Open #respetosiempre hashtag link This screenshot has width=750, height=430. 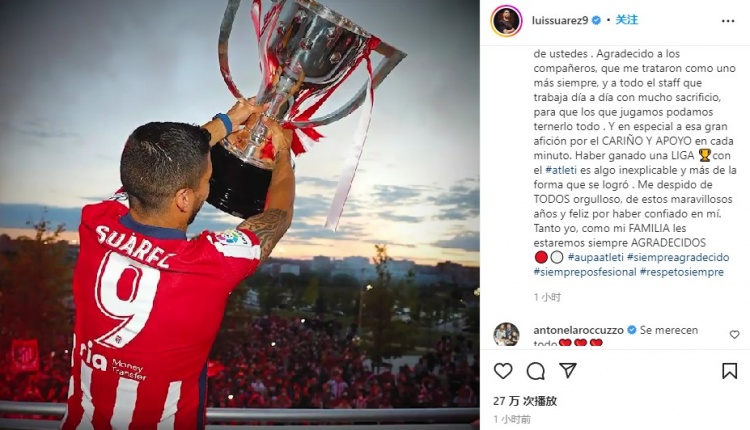pyautogui.click(x=682, y=272)
